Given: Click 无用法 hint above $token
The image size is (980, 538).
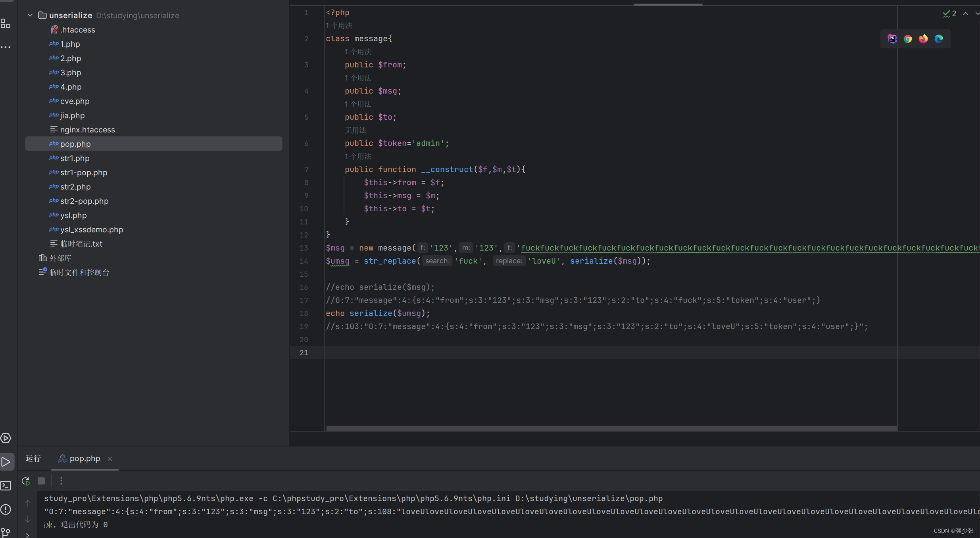Looking at the screenshot, I should point(355,130).
